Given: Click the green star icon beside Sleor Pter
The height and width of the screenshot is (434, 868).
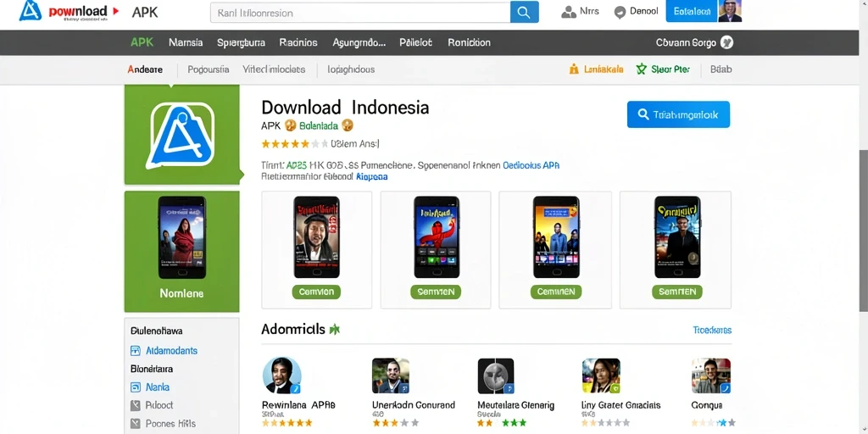Looking at the screenshot, I should point(641,70).
